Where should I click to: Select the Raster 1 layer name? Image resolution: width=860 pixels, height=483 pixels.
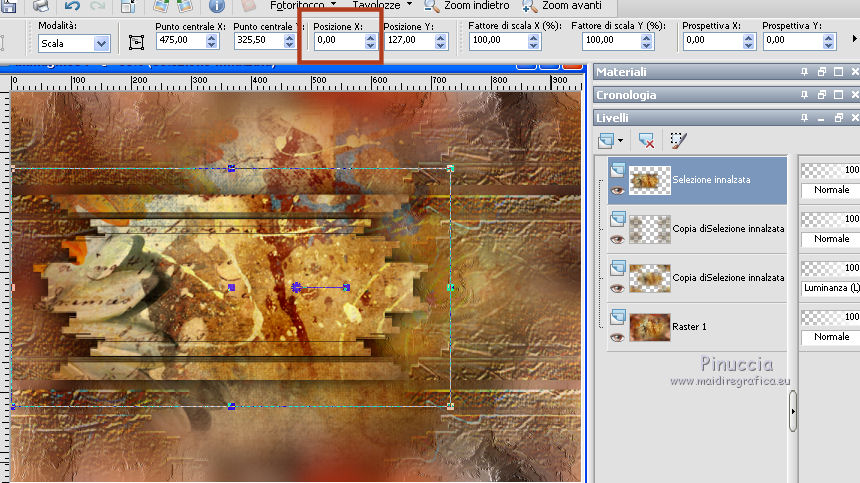click(689, 327)
